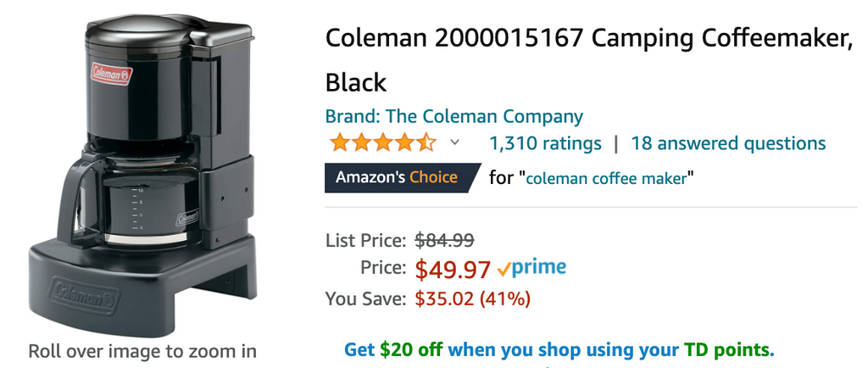View the 18 answered questions
Screen dimensions: 868x368
point(728,143)
